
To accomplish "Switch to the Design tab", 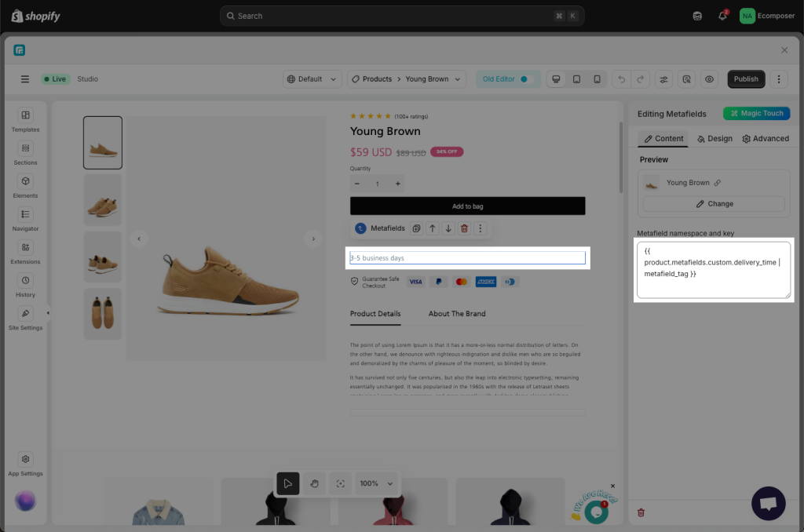I will (714, 138).
